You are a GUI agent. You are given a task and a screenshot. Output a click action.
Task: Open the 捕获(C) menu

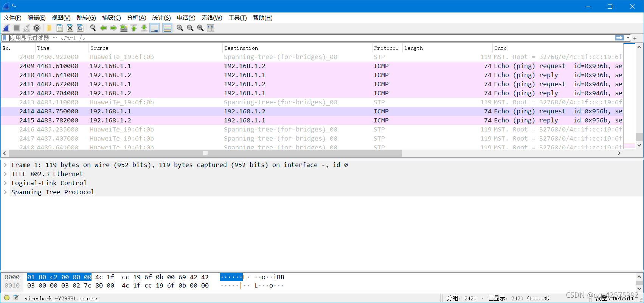tap(112, 18)
